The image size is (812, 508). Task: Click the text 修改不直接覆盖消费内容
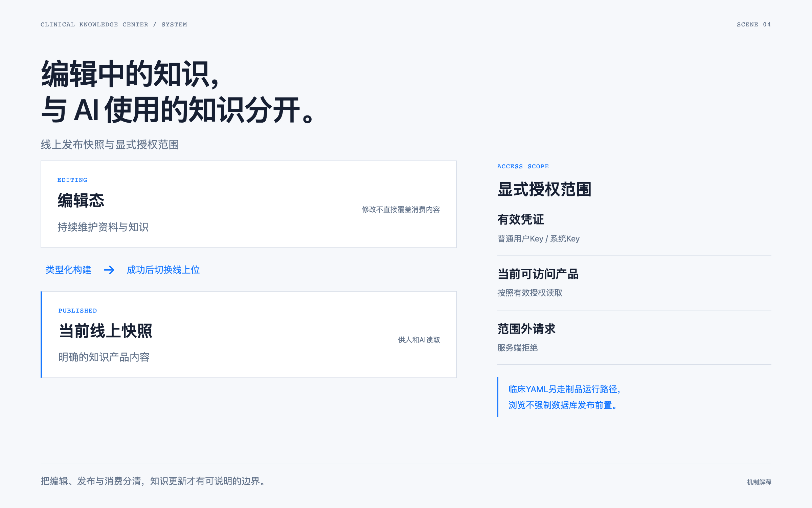click(401, 210)
